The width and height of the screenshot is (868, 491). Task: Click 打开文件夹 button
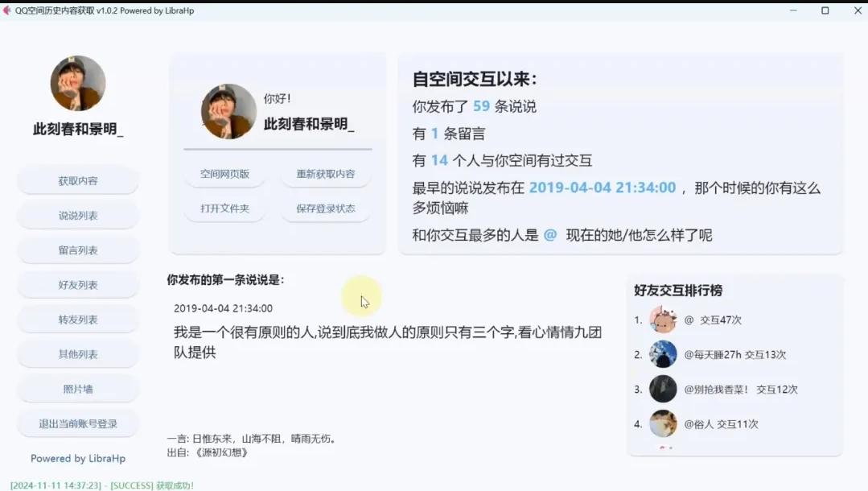pyautogui.click(x=224, y=208)
